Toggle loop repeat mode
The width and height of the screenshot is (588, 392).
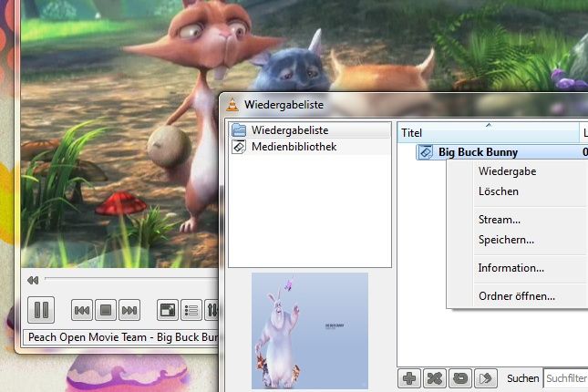pos(460,377)
